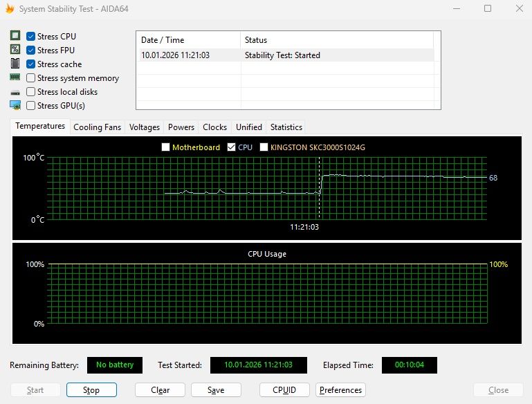Uncheck the Stress CPU checkbox
Image resolution: width=532 pixels, height=404 pixels.
pyautogui.click(x=30, y=36)
